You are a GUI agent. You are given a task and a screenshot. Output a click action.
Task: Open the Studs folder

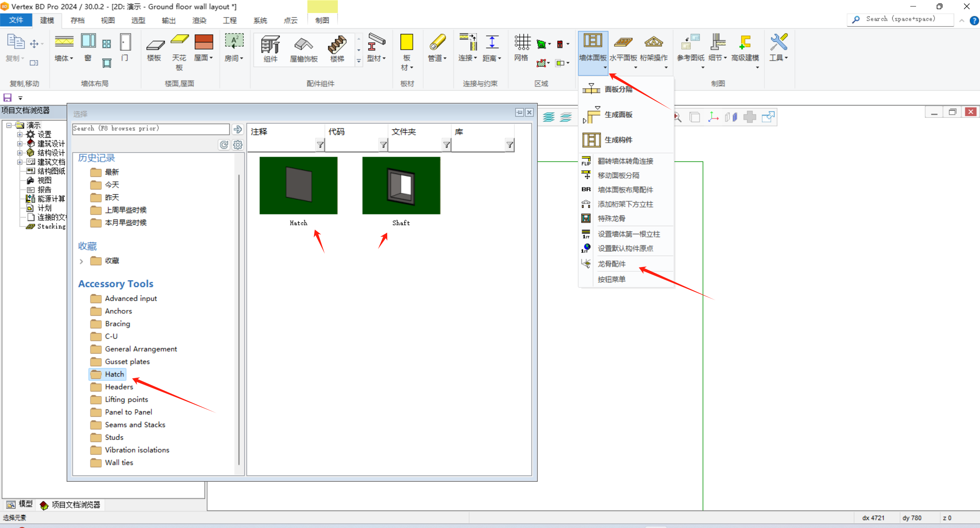107,437
